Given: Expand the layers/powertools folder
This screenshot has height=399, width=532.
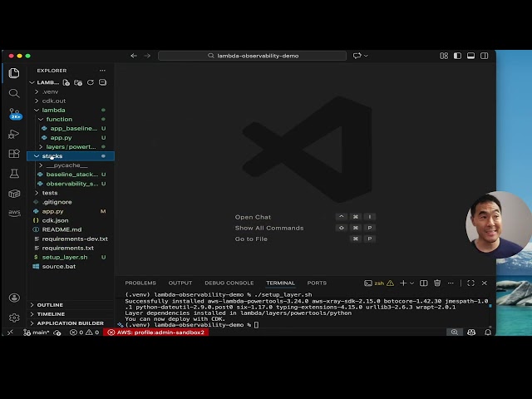Looking at the screenshot, I should (71, 146).
